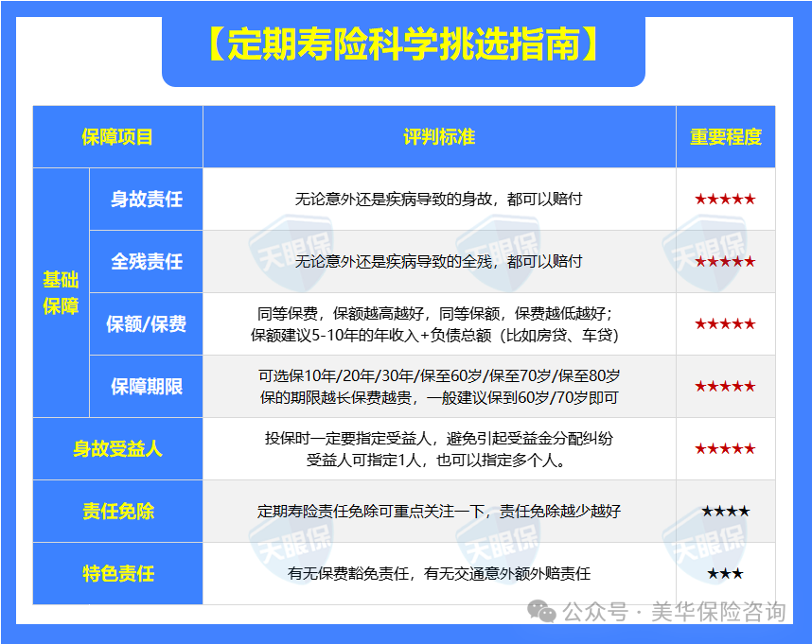Select the four-star rating for 责任免除

725,511
